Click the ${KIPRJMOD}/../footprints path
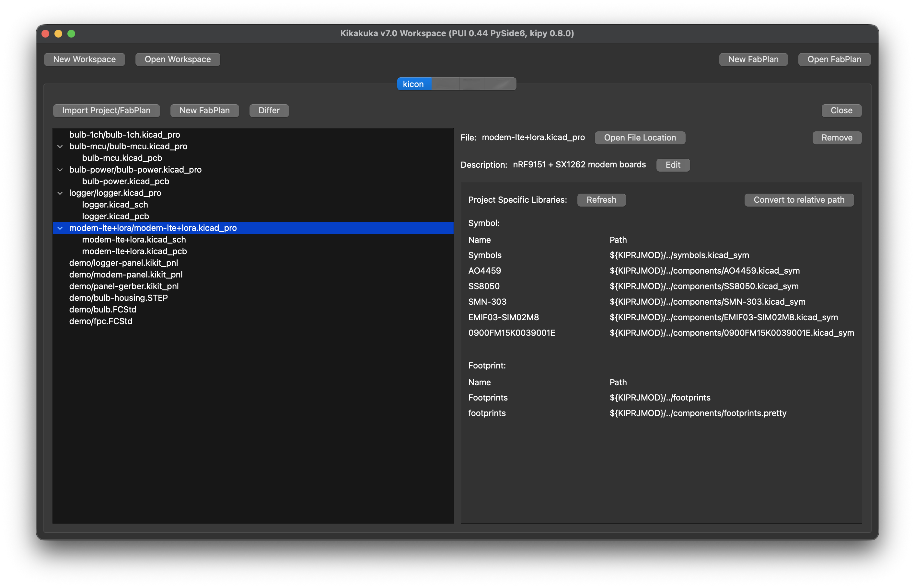This screenshot has height=588, width=915. click(x=660, y=398)
